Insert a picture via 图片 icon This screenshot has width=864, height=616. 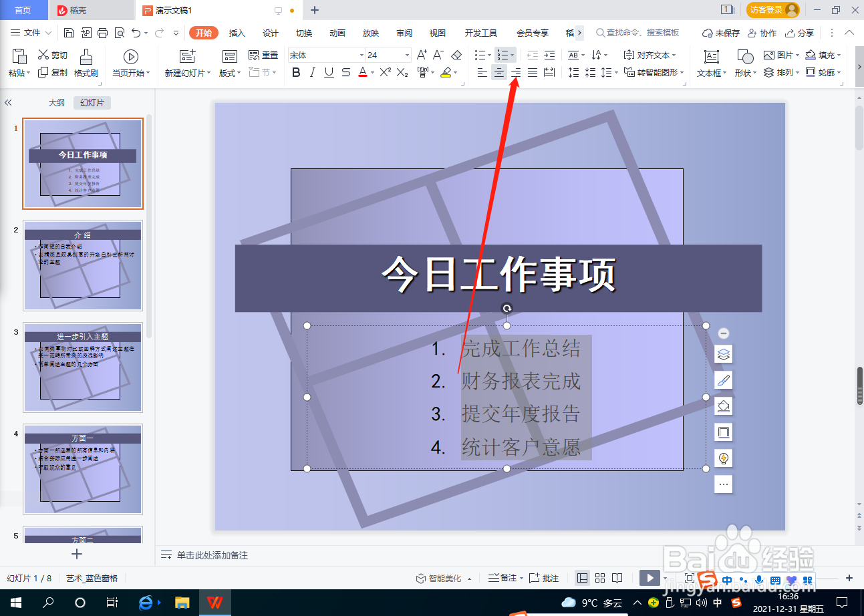[775, 55]
